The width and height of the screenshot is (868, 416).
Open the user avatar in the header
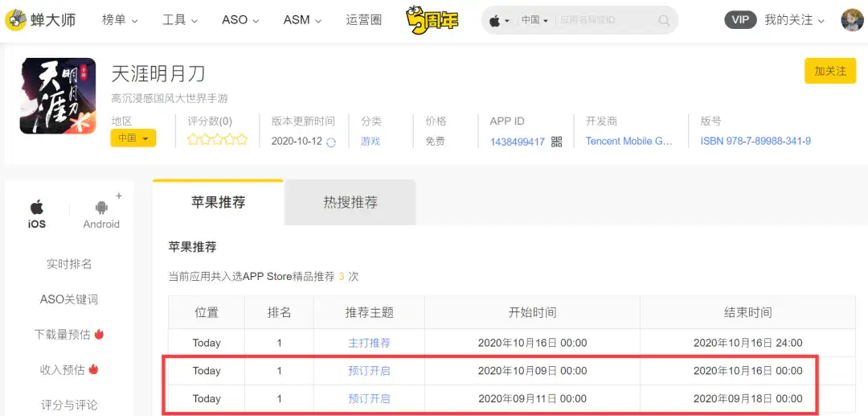coord(852,20)
